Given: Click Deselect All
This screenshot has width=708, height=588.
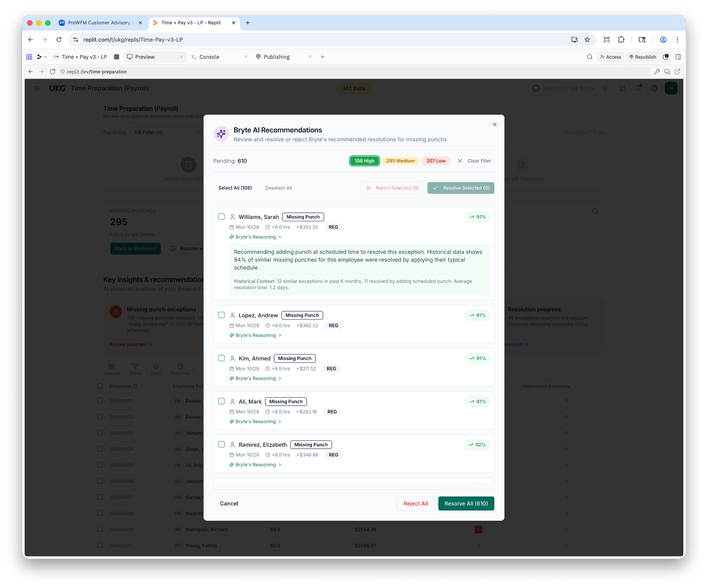Looking at the screenshot, I should (278, 188).
